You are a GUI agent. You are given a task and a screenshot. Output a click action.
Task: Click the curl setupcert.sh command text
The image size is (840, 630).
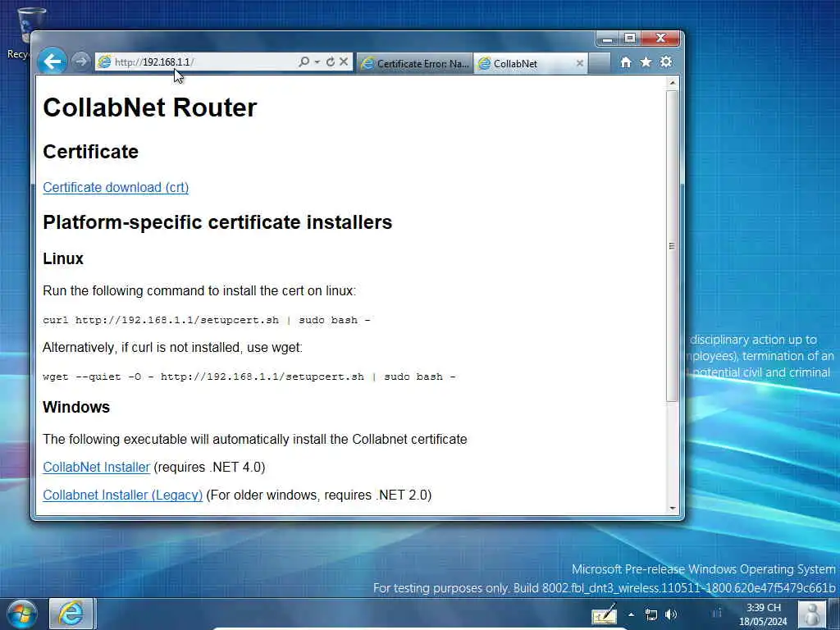[x=206, y=320]
